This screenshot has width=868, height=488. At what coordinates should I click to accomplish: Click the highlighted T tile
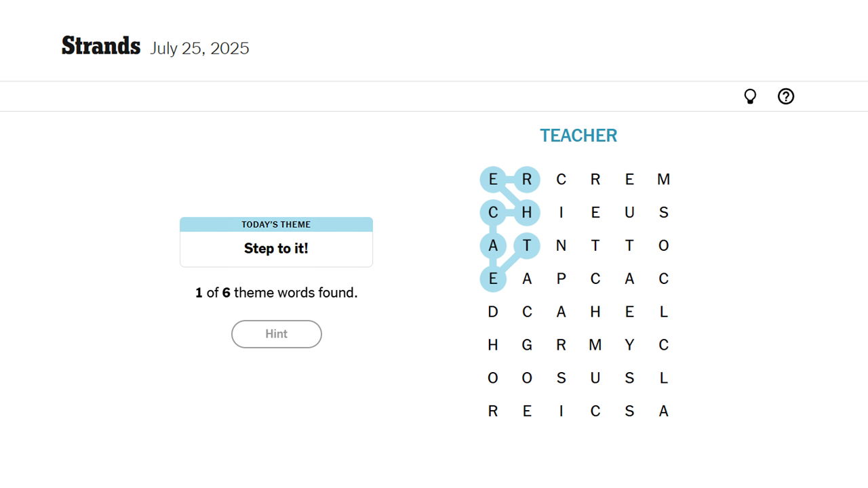[527, 245]
